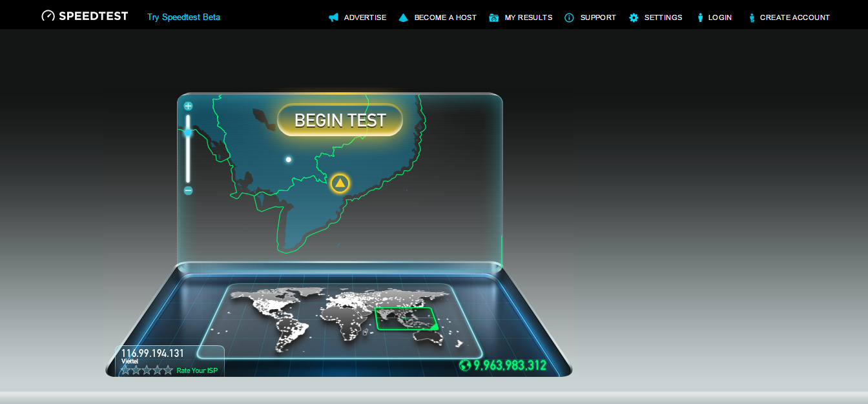Select the white dot server on map

(289, 159)
